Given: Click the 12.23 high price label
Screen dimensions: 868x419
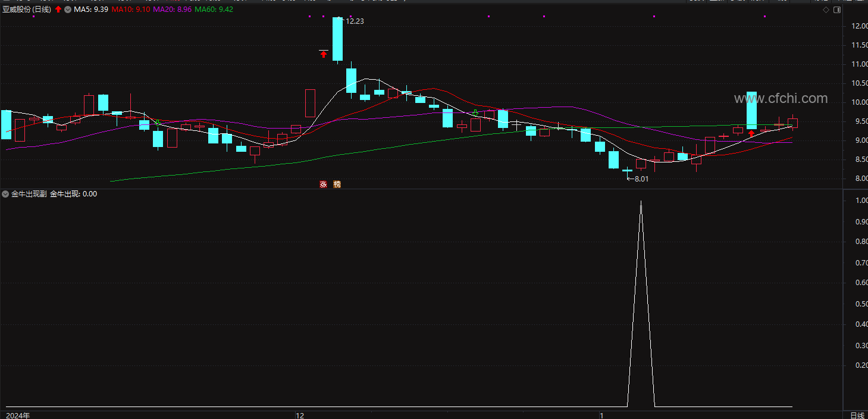Looking at the screenshot, I should point(355,21).
